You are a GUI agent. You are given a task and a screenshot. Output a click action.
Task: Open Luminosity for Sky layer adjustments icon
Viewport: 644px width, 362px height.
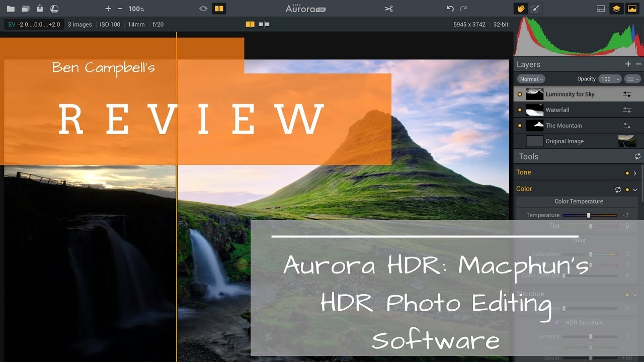click(x=627, y=94)
